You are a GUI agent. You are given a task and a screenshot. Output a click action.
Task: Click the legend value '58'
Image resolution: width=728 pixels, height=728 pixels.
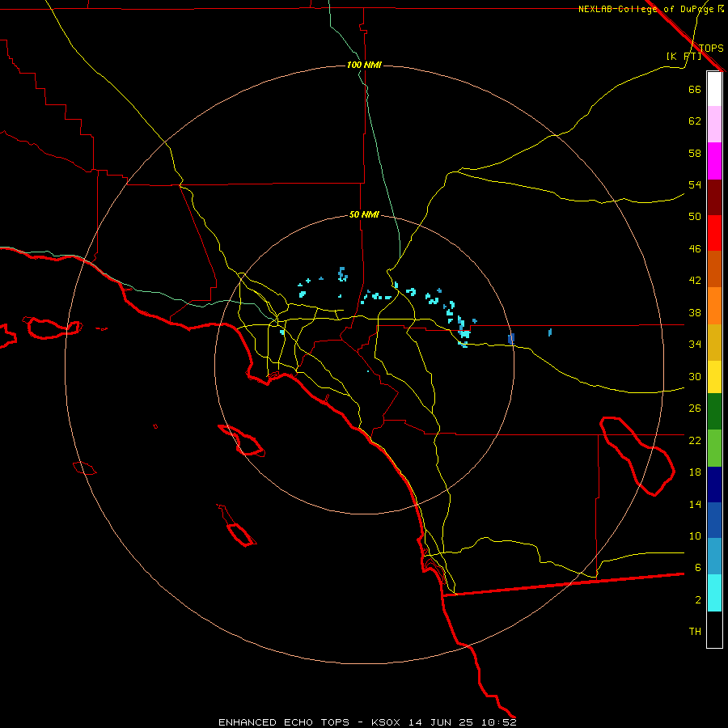click(695, 153)
